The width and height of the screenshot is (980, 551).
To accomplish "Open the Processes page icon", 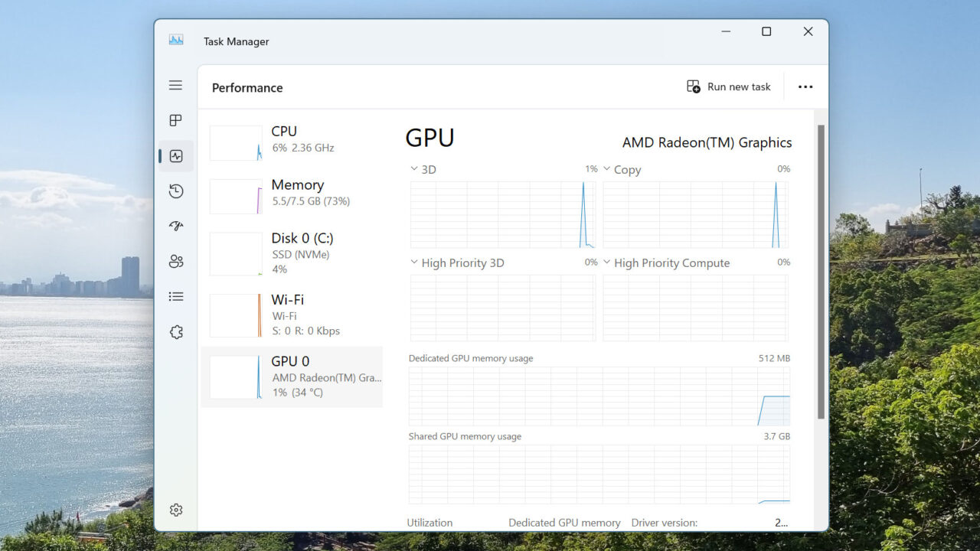I will point(175,120).
